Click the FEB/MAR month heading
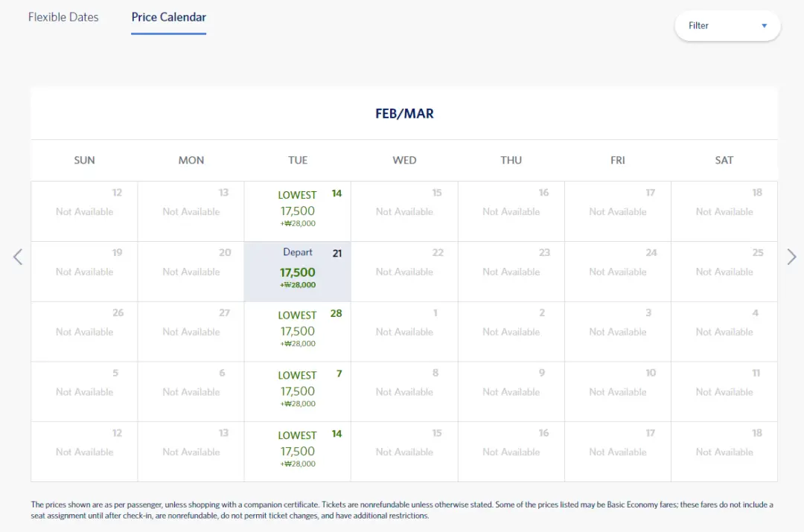Screen dimensions: 804x532 click(x=404, y=114)
